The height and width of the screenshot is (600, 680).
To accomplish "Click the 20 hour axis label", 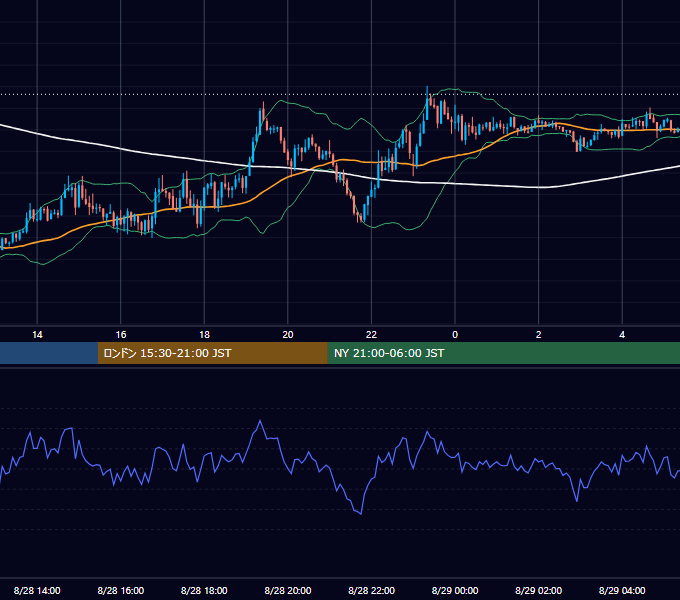I will coord(288,335).
